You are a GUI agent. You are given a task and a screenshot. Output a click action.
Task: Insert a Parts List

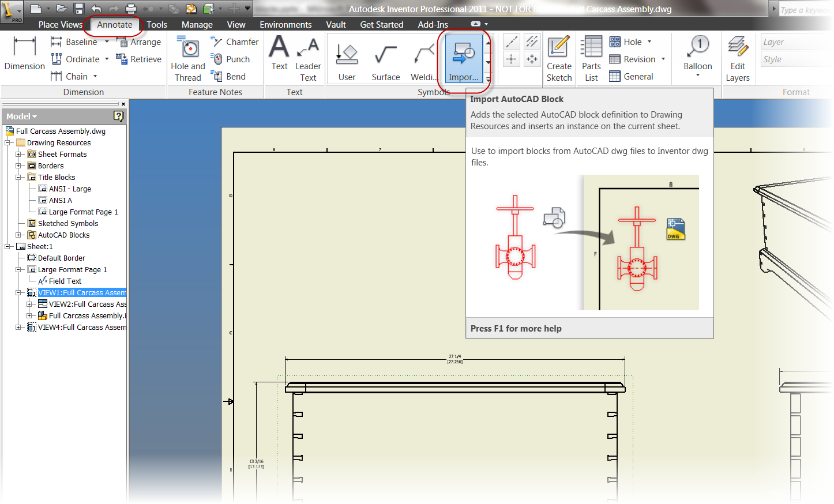click(591, 59)
